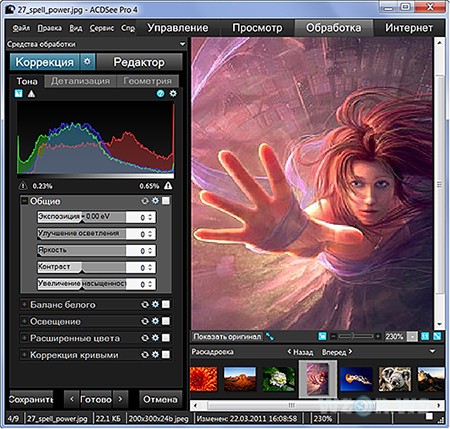This screenshot has width=450, height=429.
Task: Expand the Освещение group
Action: pos(24,321)
